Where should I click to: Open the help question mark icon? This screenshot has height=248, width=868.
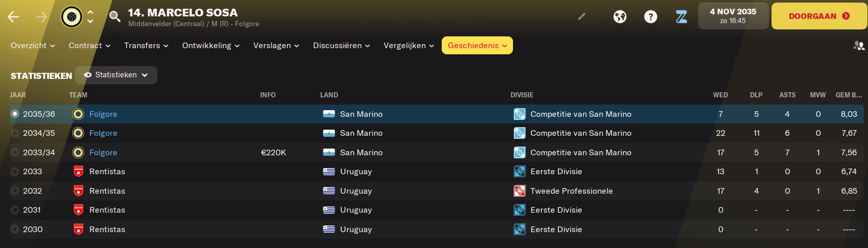[650, 17]
